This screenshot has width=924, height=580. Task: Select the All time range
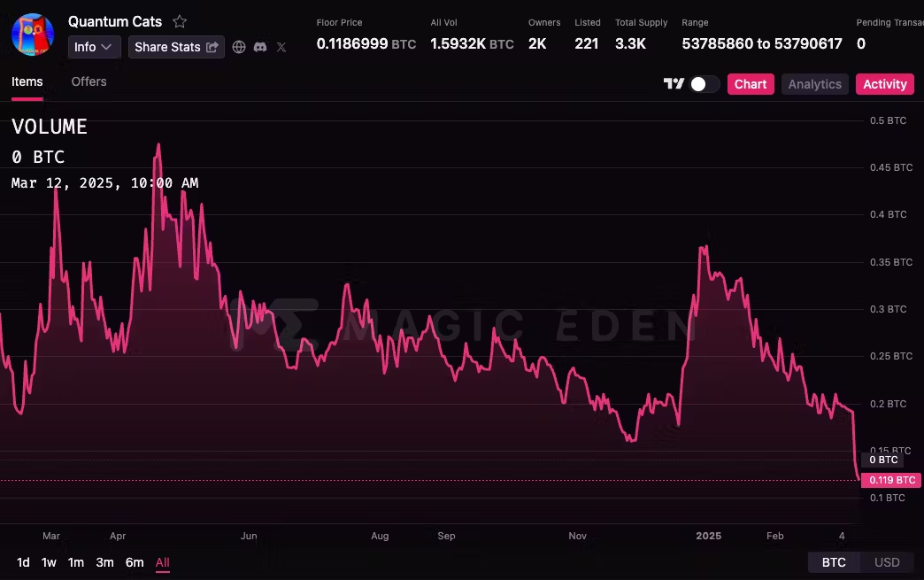click(163, 563)
